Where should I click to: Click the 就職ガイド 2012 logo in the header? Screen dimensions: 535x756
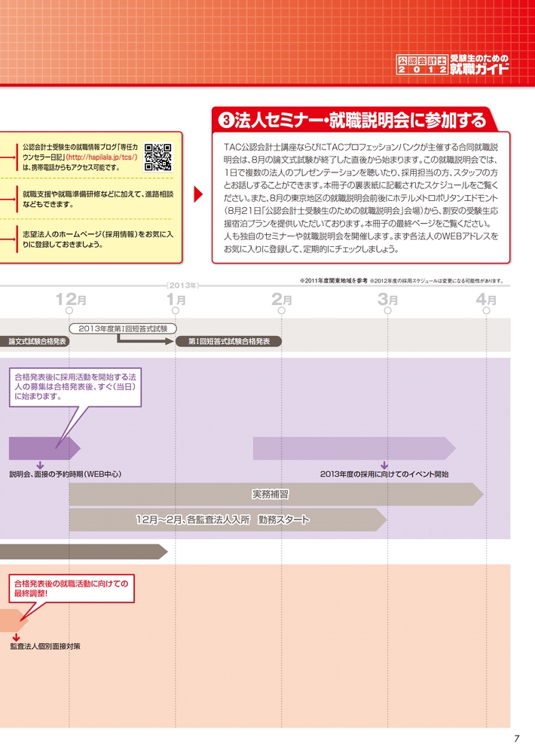coord(453,64)
